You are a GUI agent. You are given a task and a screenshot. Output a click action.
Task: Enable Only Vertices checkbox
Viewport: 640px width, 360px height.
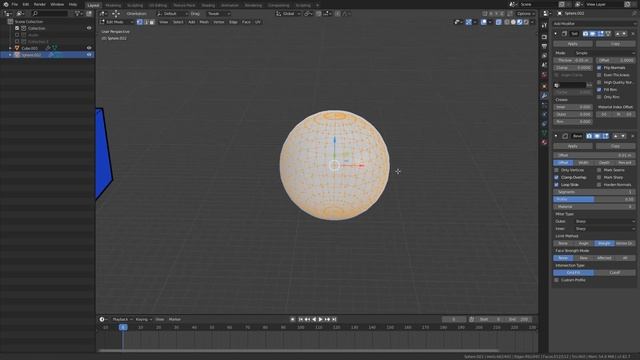click(556, 170)
